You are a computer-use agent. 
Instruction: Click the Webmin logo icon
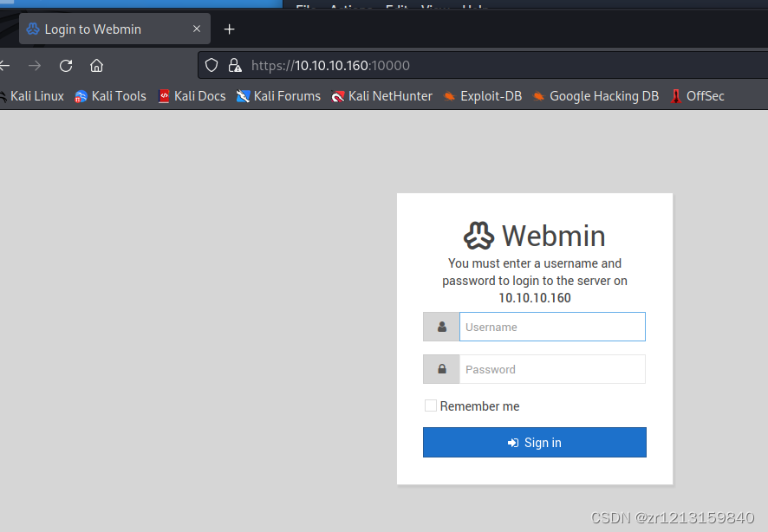click(478, 236)
